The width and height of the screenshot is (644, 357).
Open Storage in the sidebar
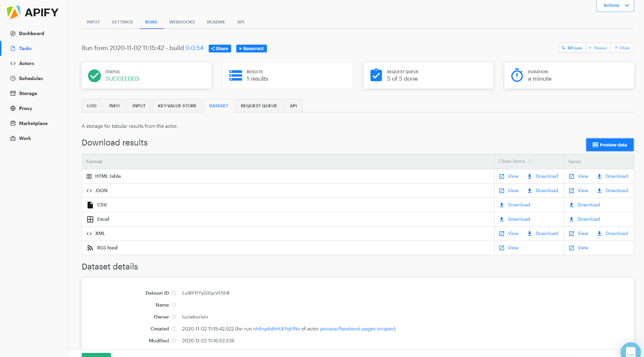tap(28, 93)
